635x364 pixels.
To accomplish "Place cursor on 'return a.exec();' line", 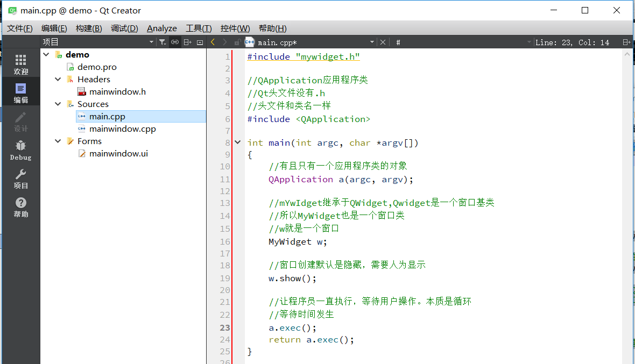I will point(311,340).
